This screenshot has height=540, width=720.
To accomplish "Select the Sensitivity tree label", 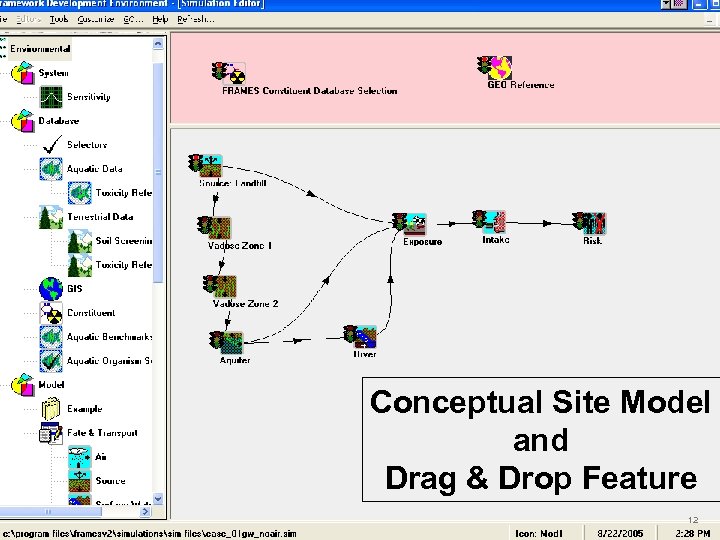I will click(89, 97).
